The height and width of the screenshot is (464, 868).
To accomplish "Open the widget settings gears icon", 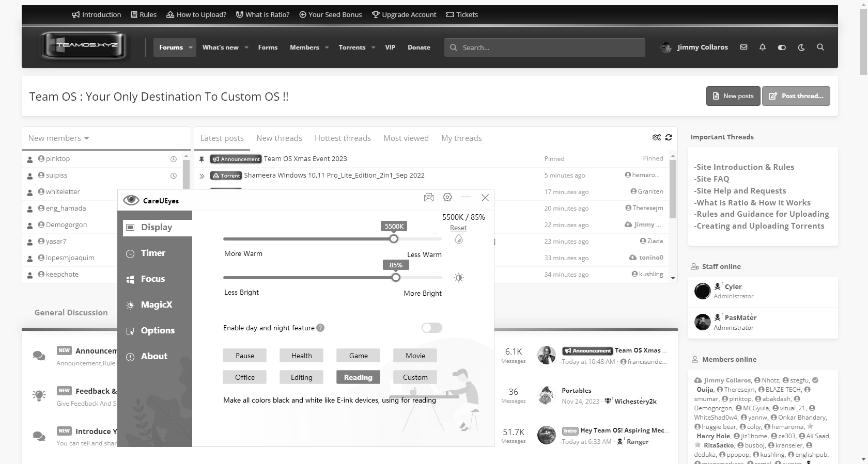I will click(x=657, y=137).
